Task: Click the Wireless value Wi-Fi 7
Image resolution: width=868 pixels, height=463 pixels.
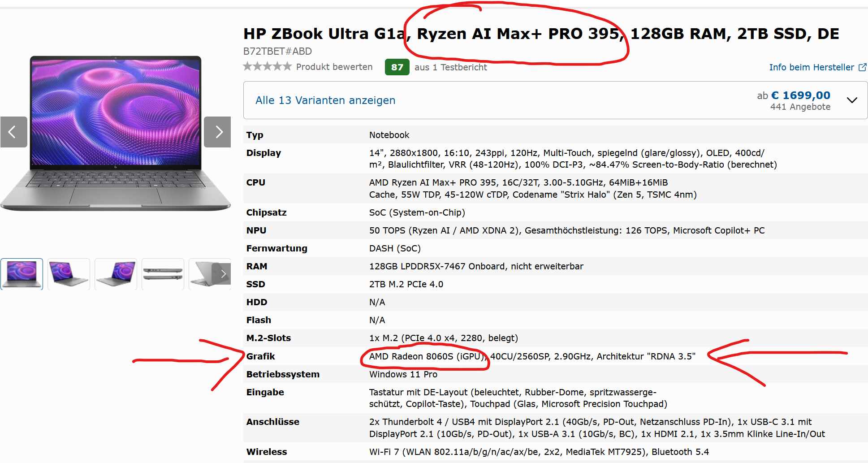Action: tap(384, 452)
